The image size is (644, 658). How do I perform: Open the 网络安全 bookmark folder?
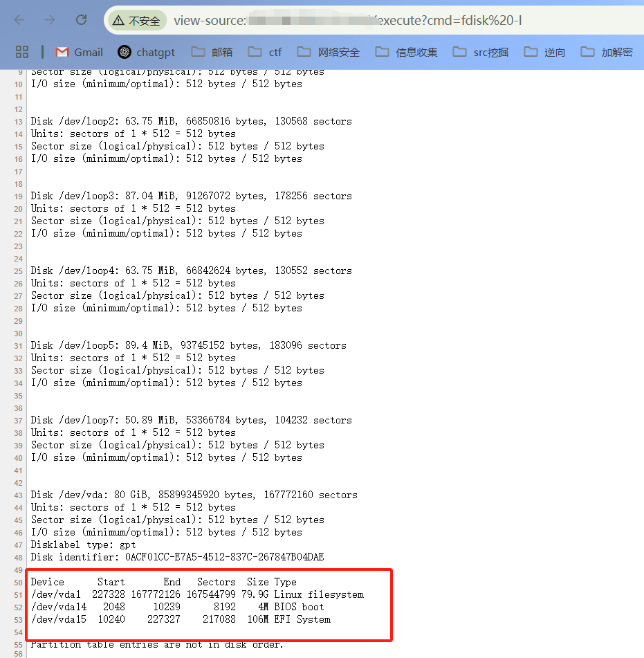point(329,52)
